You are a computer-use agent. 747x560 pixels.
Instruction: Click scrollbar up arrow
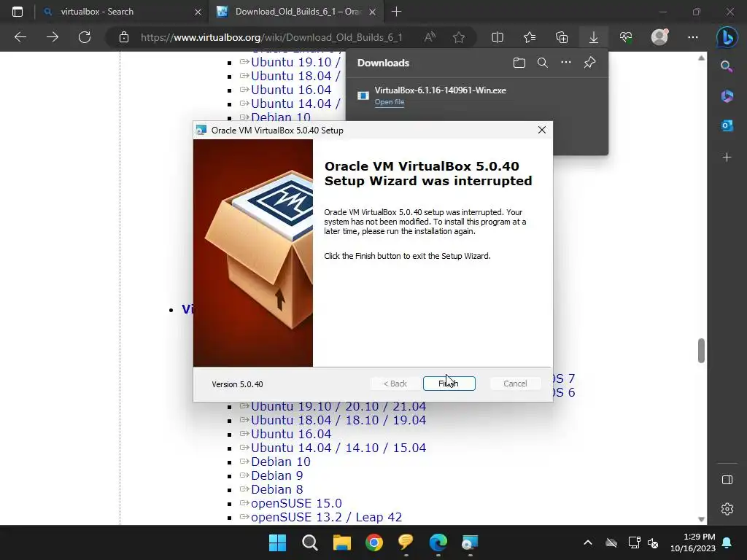pos(701,58)
